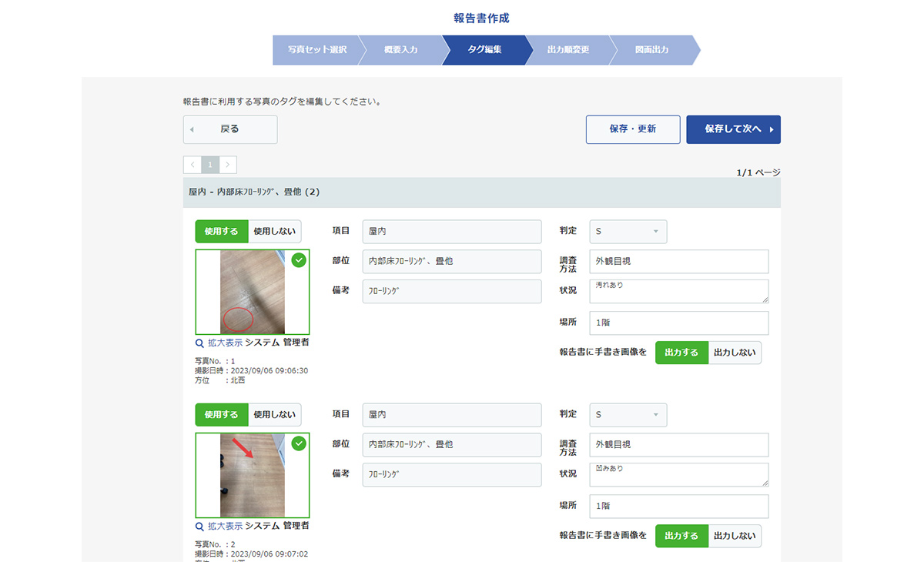The width and height of the screenshot is (924, 562).
Task: Click 部位 field of photo No. 1
Action: click(452, 262)
